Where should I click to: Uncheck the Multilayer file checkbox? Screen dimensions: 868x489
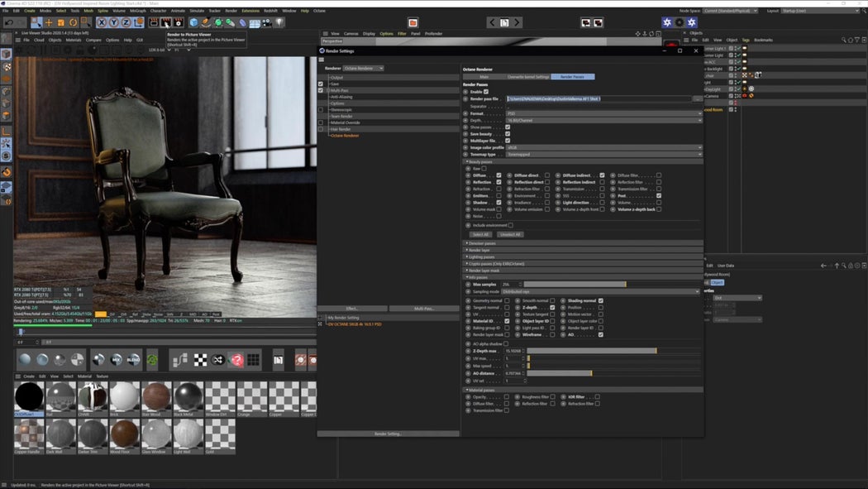click(507, 140)
